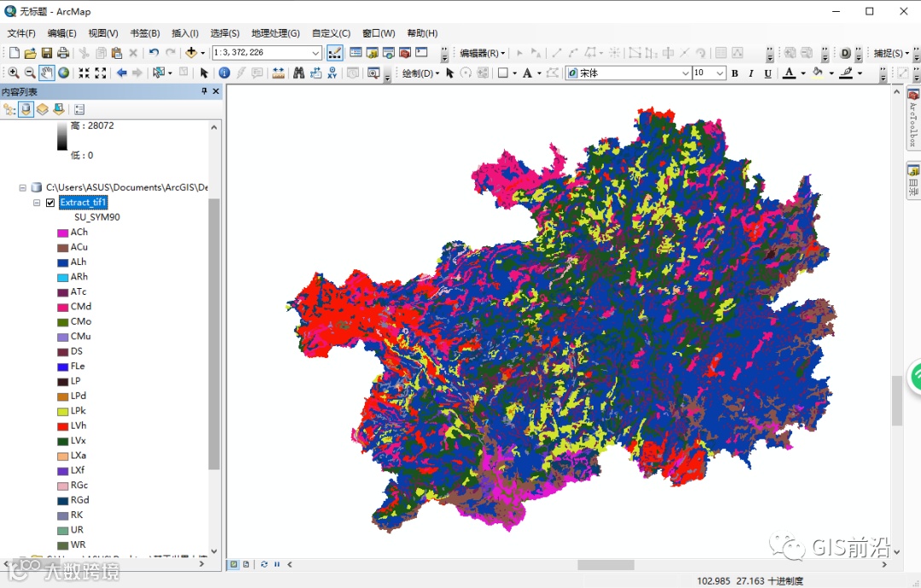Screen dimensions: 921x588
Task: Select the Identify info tool
Action: (x=224, y=73)
